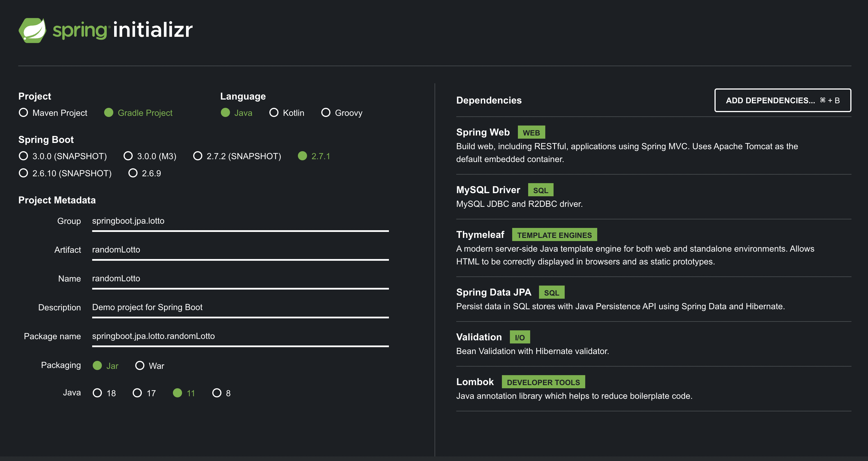Click the DEVELOPER TOOLS tag
The image size is (868, 461).
click(543, 382)
